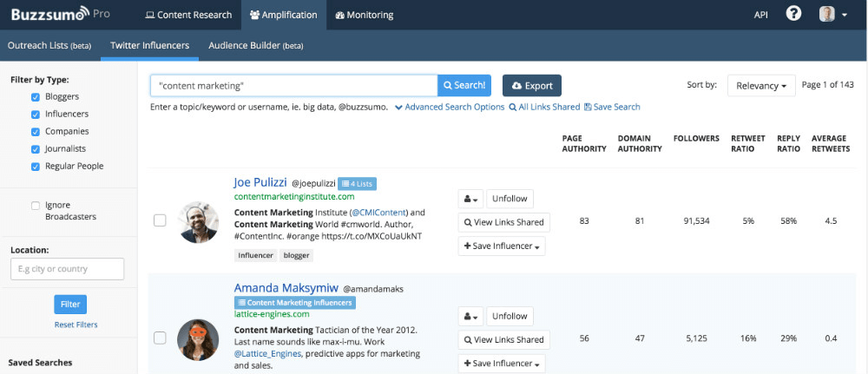Switch to Content Research tab
Screen dimensions: 868x374
pyautogui.click(x=188, y=15)
